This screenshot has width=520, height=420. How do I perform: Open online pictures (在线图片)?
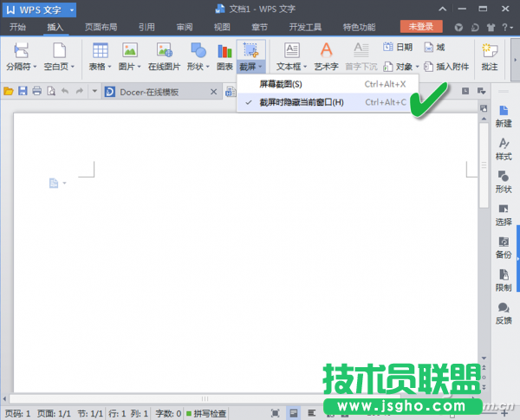click(x=164, y=56)
